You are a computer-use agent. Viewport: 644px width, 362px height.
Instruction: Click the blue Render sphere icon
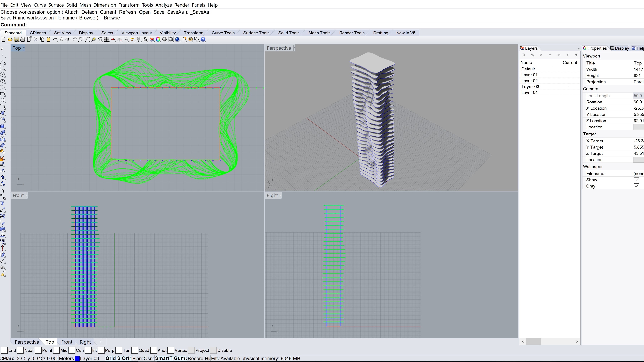[177, 39]
